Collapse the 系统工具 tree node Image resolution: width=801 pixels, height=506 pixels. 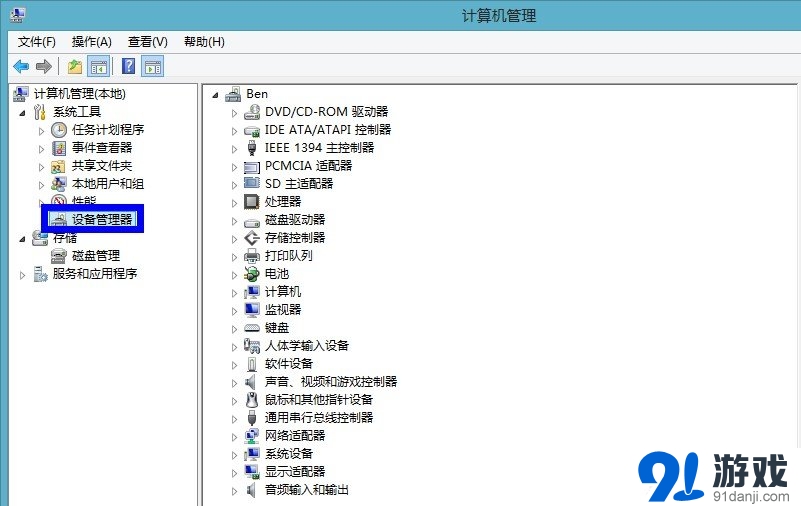point(22,113)
